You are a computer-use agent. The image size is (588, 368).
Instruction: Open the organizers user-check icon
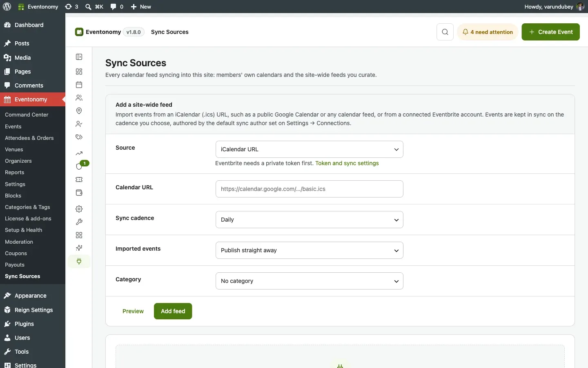[x=79, y=124]
